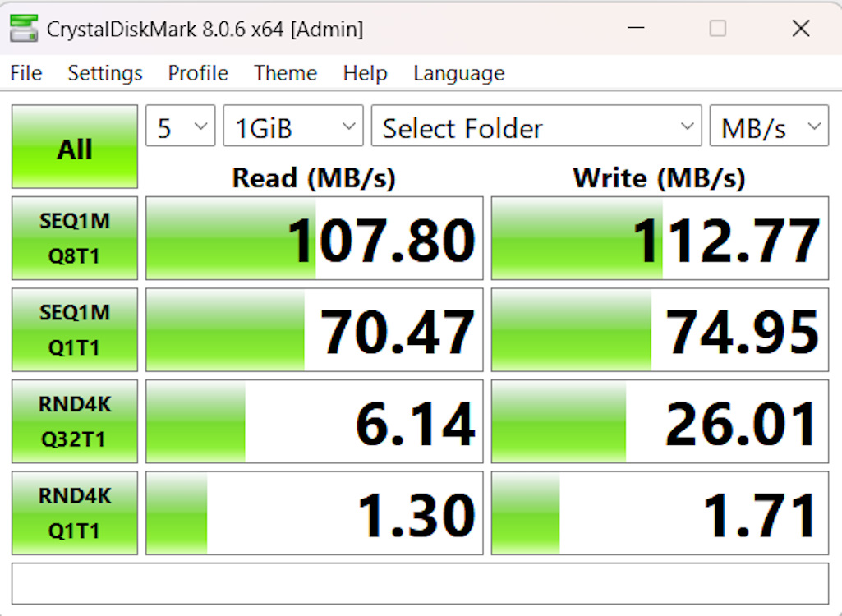Click the RND4K Q1T1 read value 1.30
842x616 pixels.
315,513
